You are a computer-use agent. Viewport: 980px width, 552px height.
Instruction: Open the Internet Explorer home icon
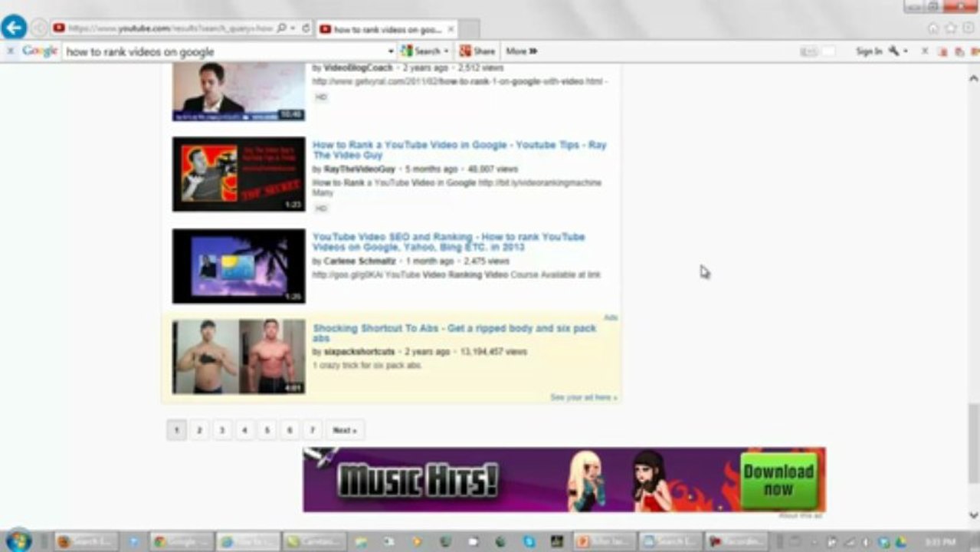tap(933, 28)
